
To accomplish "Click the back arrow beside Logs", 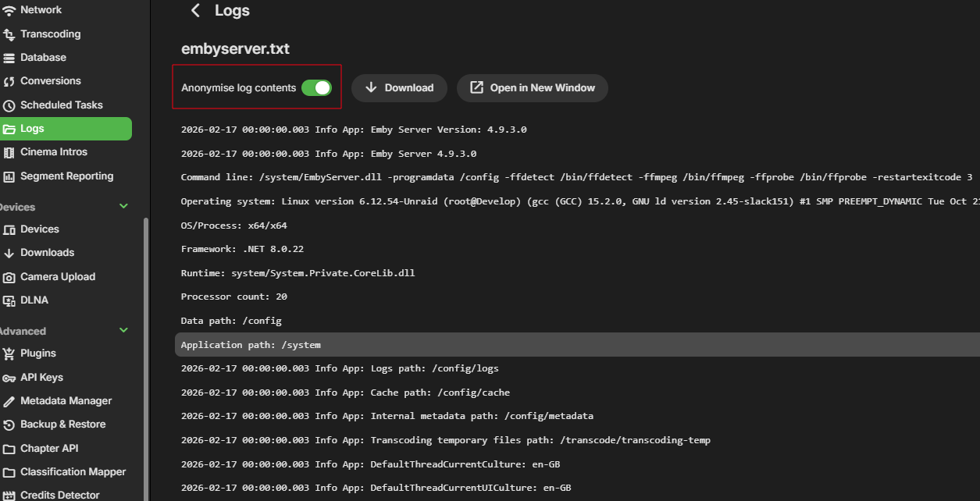I will pyautogui.click(x=196, y=10).
